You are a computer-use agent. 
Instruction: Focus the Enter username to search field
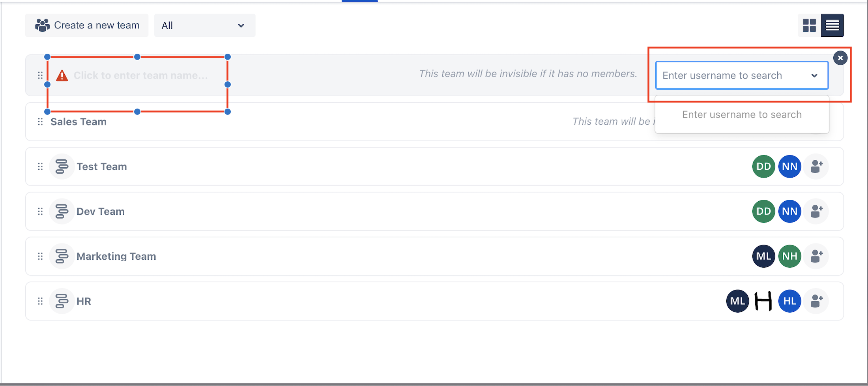(742, 75)
